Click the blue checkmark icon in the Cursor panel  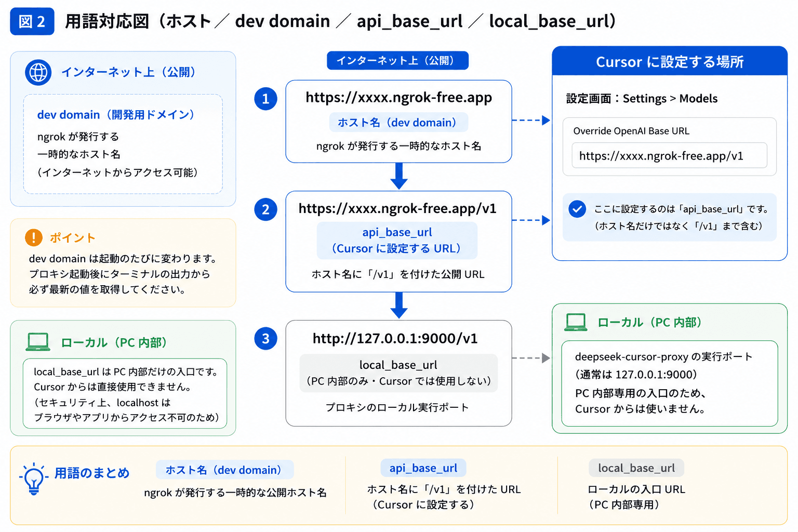(577, 209)
